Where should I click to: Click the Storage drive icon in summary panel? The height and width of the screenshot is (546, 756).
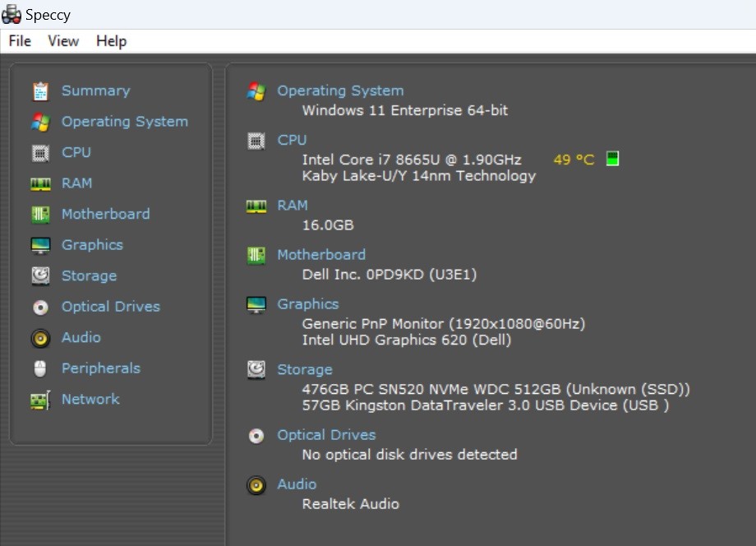tap(256, 370)
